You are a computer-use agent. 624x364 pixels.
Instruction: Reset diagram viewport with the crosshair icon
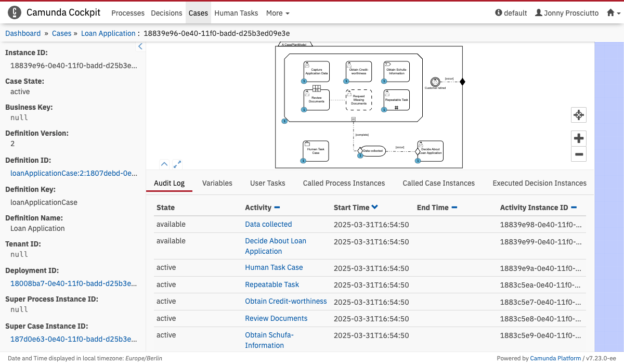(x=578, y=115)
